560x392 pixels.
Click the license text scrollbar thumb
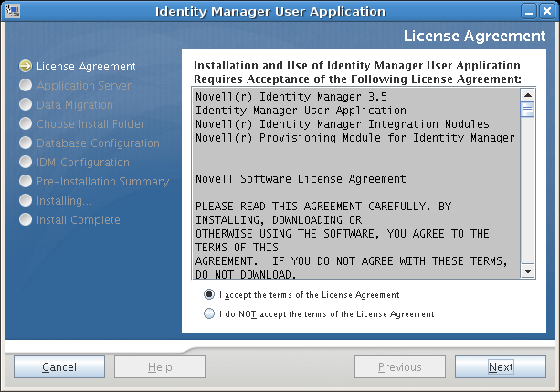527,110
